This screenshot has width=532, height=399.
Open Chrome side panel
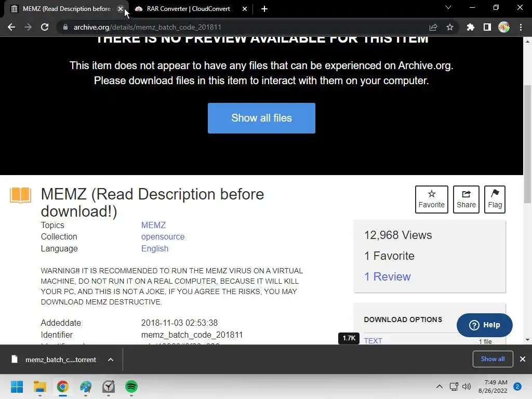487,27
